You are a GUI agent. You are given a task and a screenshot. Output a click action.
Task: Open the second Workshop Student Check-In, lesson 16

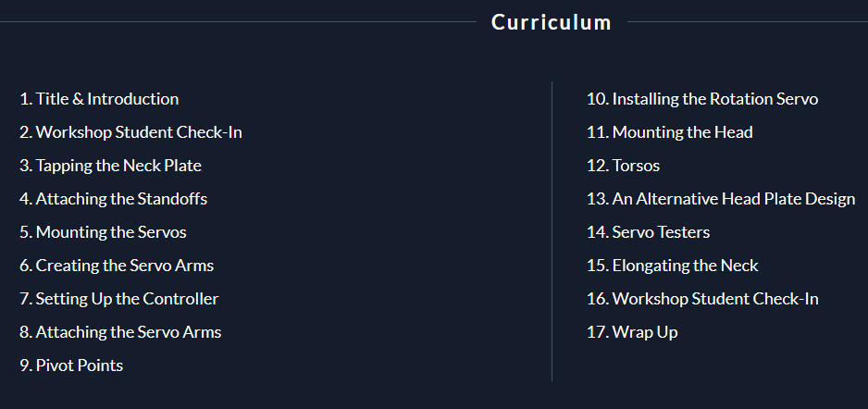click(702, 299)
